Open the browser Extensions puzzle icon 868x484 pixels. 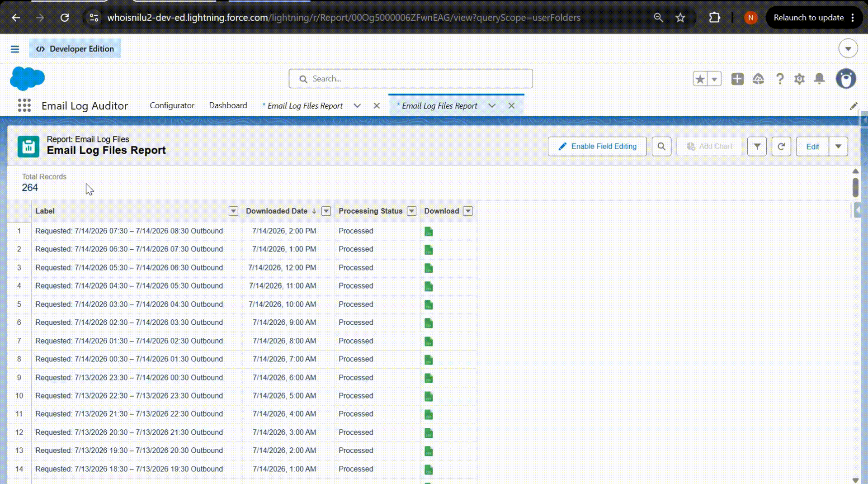click(714, 18)
